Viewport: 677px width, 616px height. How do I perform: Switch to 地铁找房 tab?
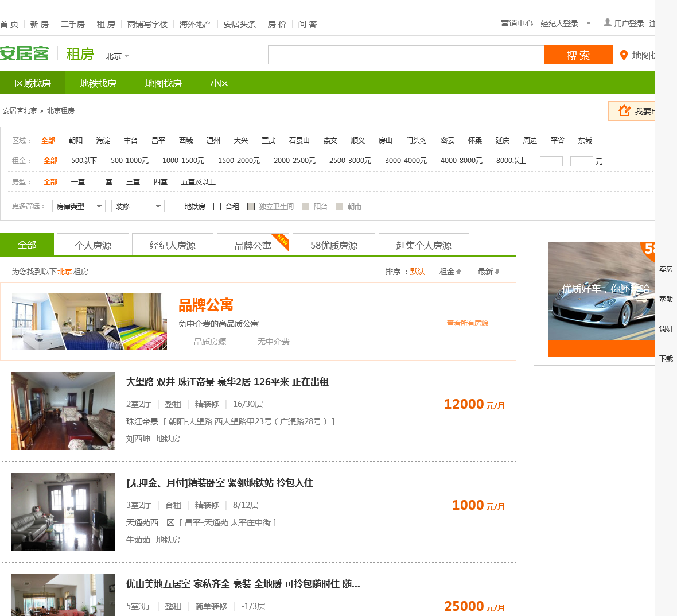tap(98, 83)
